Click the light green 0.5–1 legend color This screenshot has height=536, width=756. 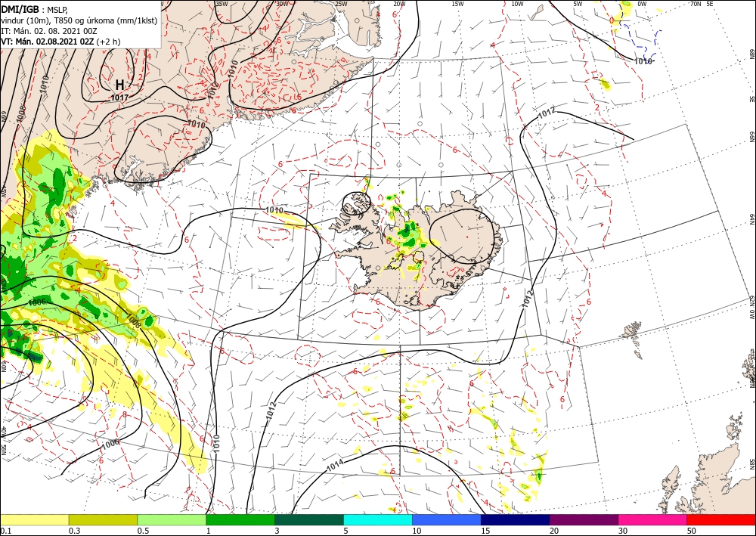click(172, 519)
